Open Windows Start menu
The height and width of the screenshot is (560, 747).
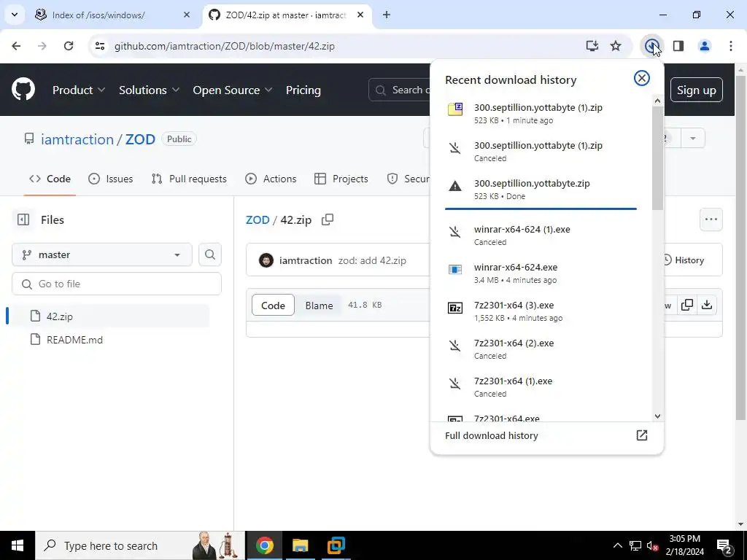click(x=18, y=545)
